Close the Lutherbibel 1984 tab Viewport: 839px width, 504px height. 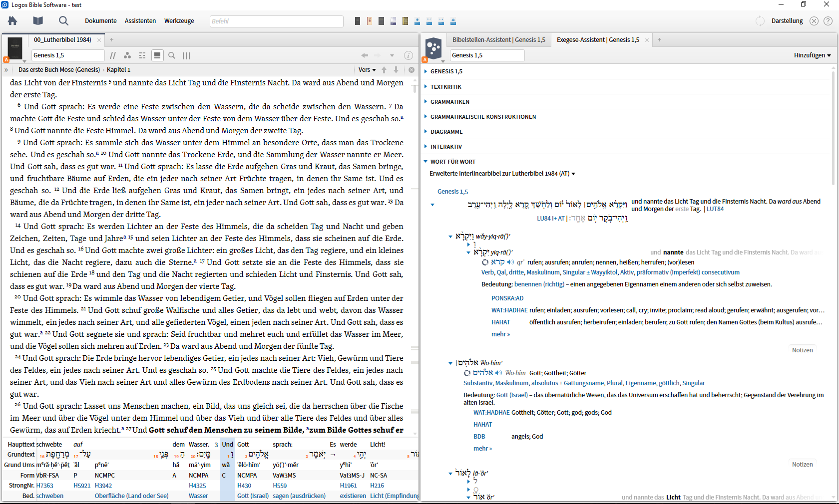pyautogui.click(x=99, y=40)
